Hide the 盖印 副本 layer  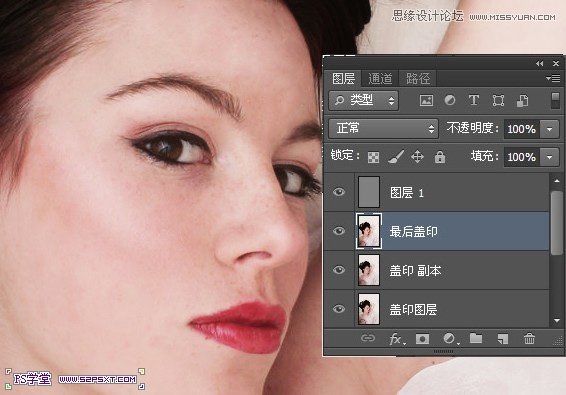339,270
